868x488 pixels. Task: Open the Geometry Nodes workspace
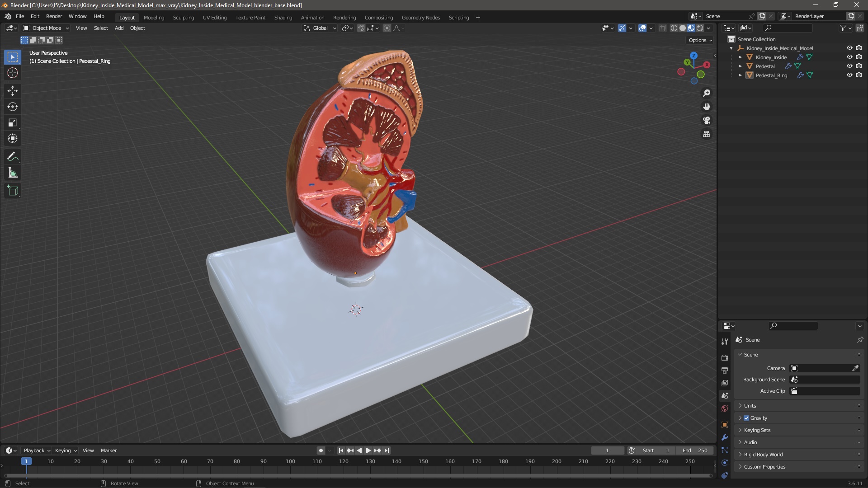(420, 18)
